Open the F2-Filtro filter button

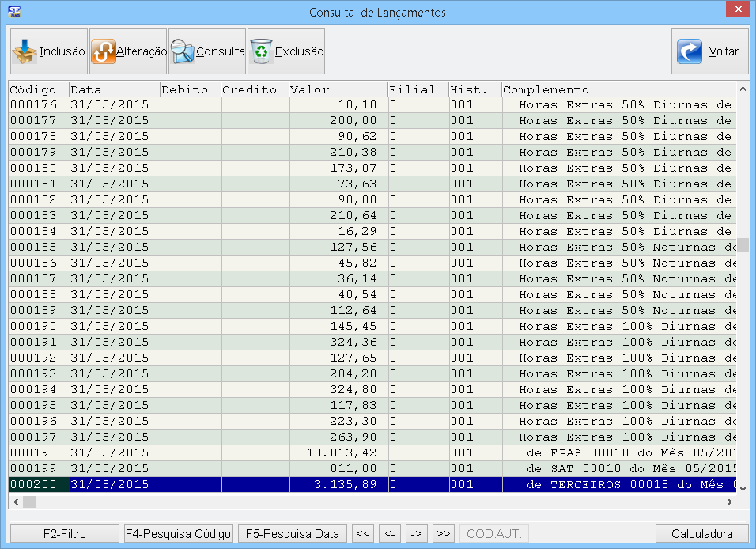click(x=64, y=534)
